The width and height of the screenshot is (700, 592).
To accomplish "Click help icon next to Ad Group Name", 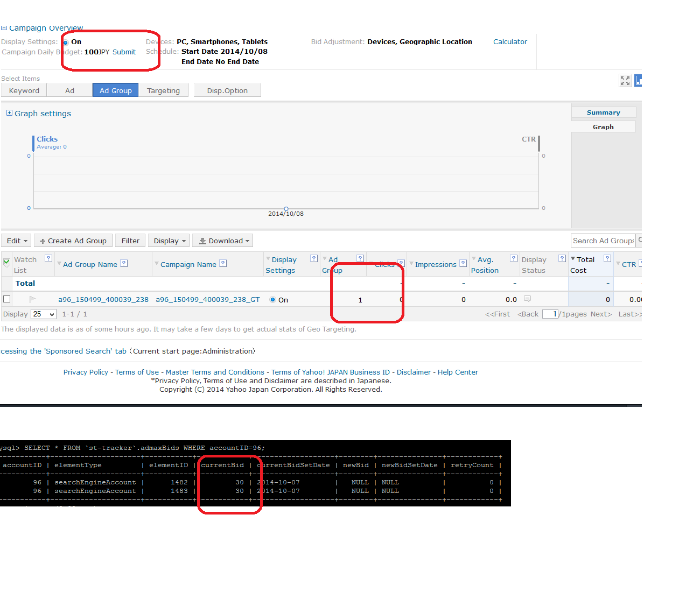I will (124, 263).
